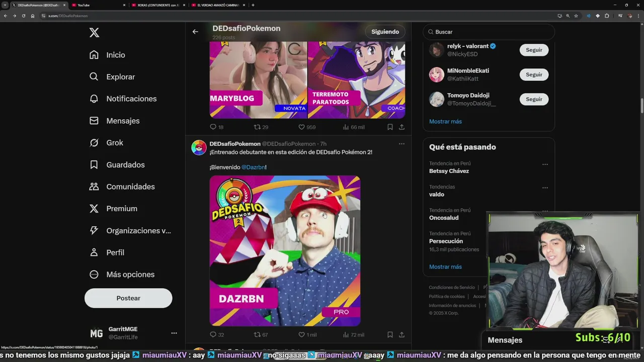Click Mostrar más under Qué está pasando
This screenshot has width=644, height=362.
coord(445,266)
